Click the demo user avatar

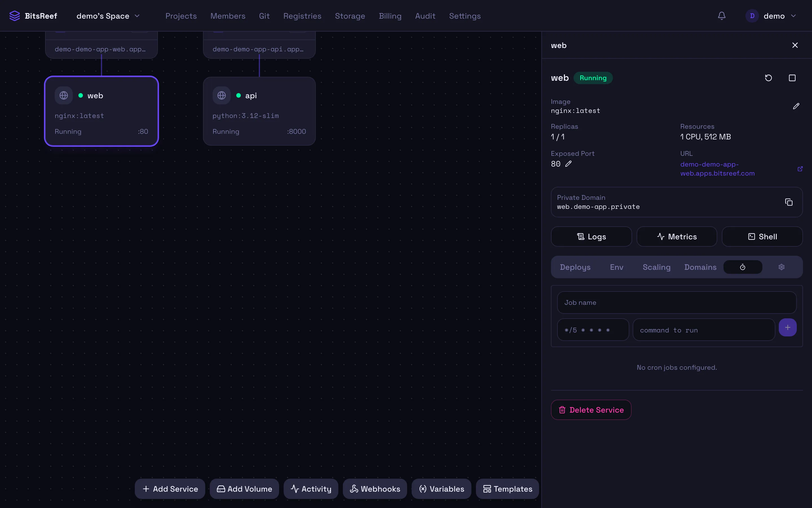752,16
